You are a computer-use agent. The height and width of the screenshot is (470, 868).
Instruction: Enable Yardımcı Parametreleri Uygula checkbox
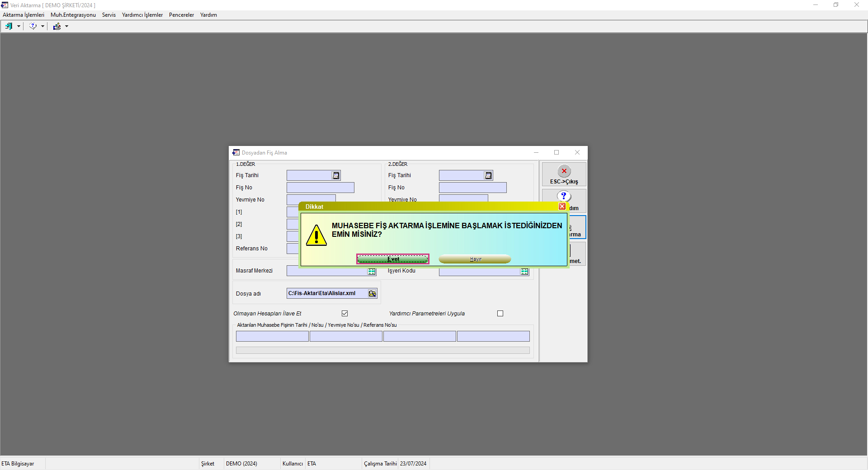coord(500,314)
